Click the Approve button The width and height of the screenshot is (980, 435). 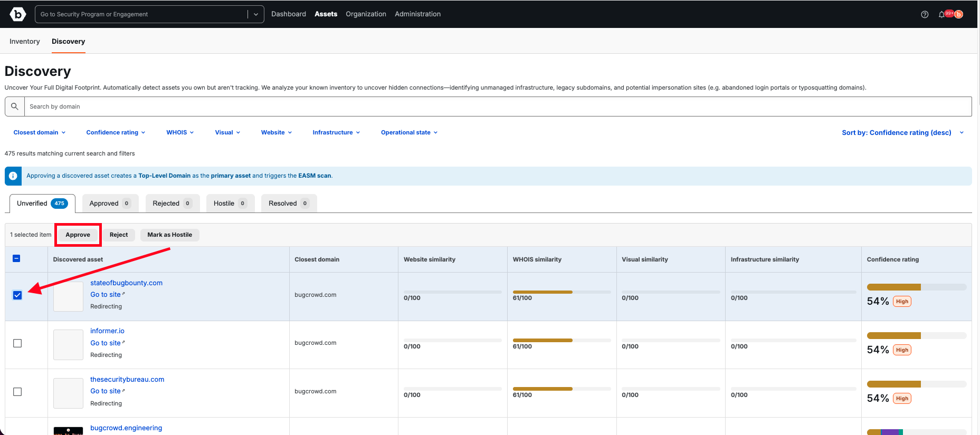click(78, 235)
